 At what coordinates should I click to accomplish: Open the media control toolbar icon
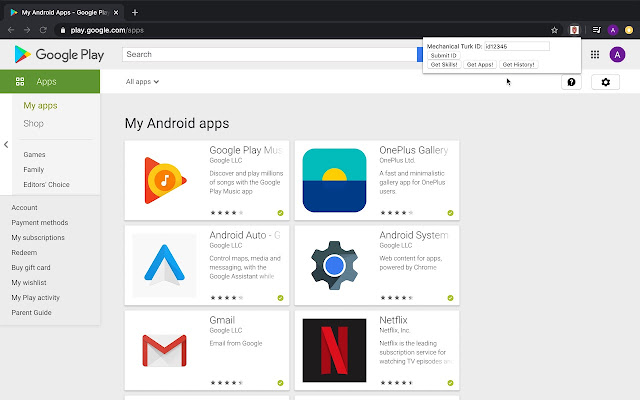click(x=596, y=30)
